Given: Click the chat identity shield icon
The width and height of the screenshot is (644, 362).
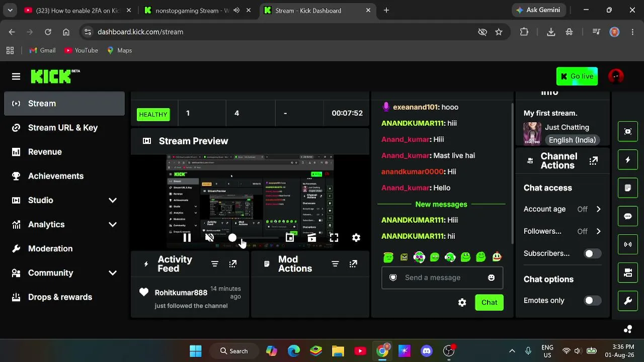Looking at the screenshot, I should click(393, 278).
